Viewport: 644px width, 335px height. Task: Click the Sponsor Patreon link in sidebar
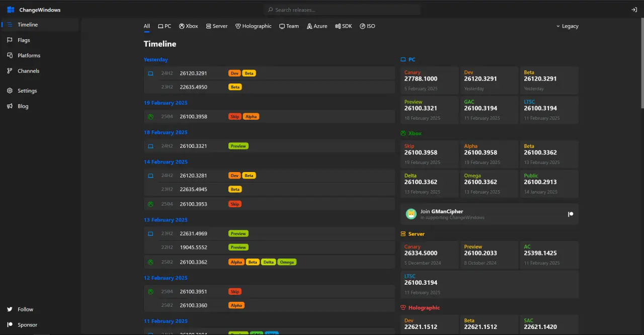pyautogui.click(x=40, y=325)
